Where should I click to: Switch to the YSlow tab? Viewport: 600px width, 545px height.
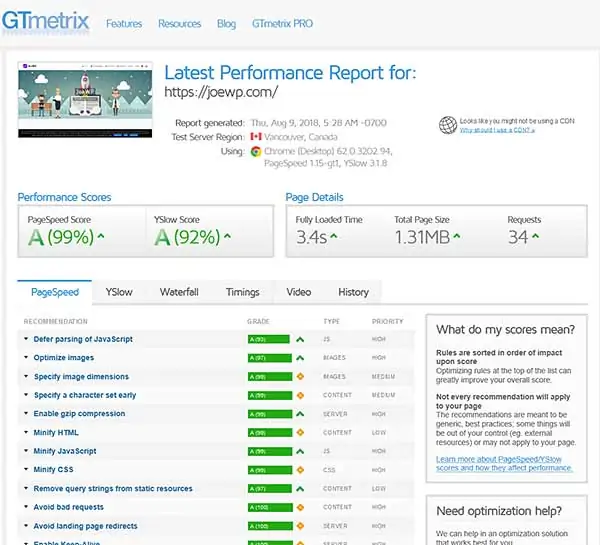119,292
